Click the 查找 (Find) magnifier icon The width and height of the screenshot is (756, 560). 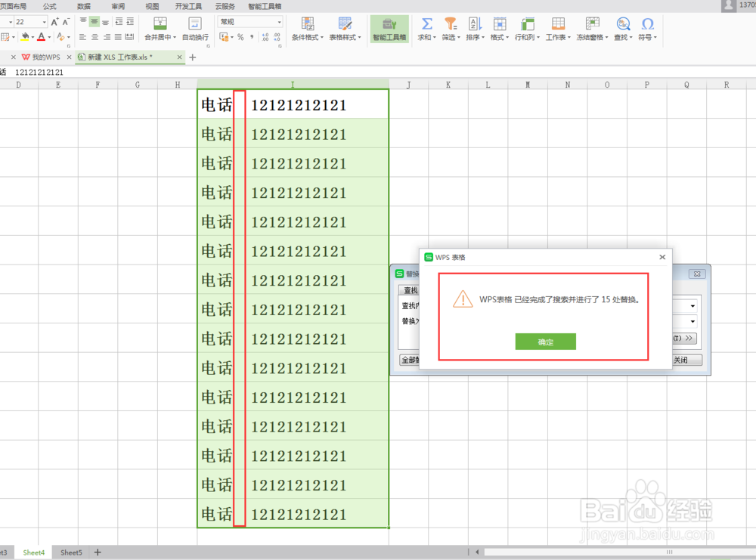click(x=623, y=23)
